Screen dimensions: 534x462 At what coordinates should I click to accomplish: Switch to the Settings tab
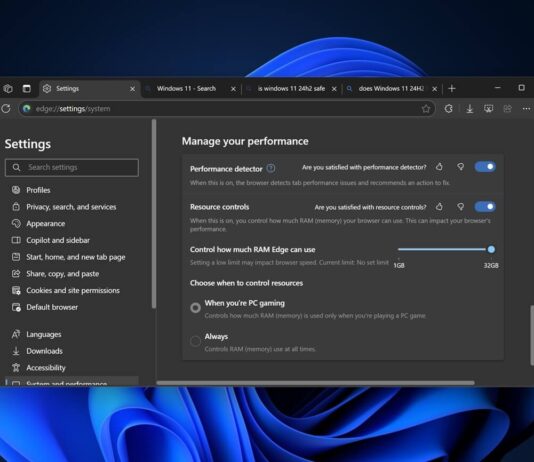(90, 89)
